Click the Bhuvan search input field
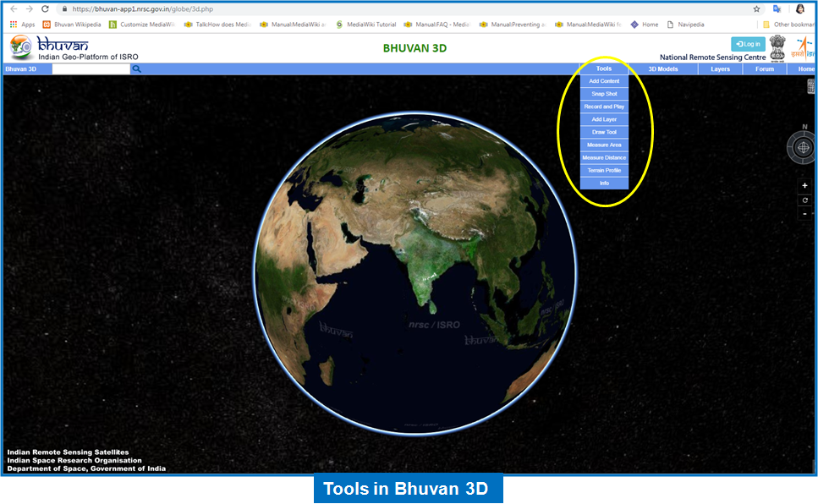Viewport: 818px width, 504px height. (91, 68)
